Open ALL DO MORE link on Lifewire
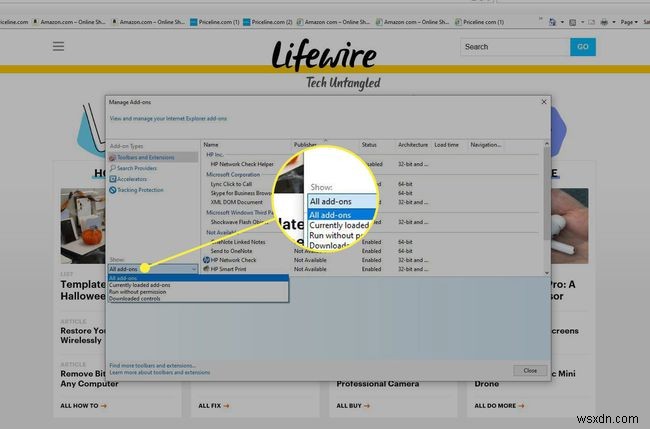 [x=499, y=406]
